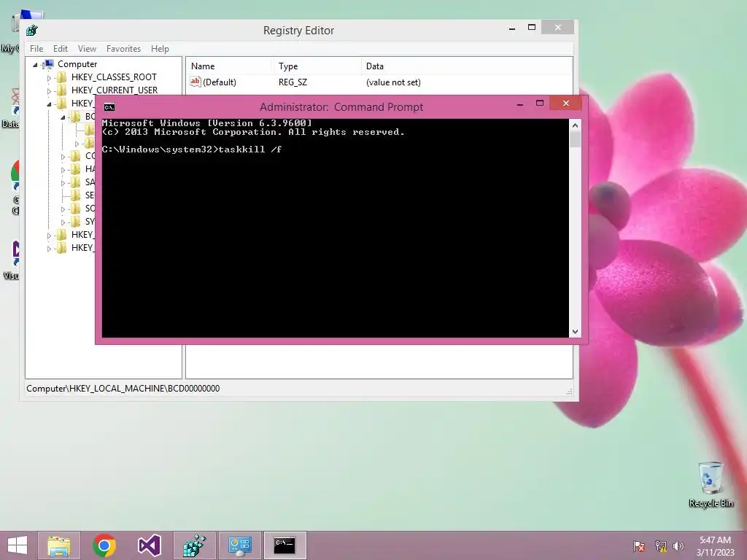Minimize the Command Prompt window
This screenshot has height=560, width=747.
(520, 104)
